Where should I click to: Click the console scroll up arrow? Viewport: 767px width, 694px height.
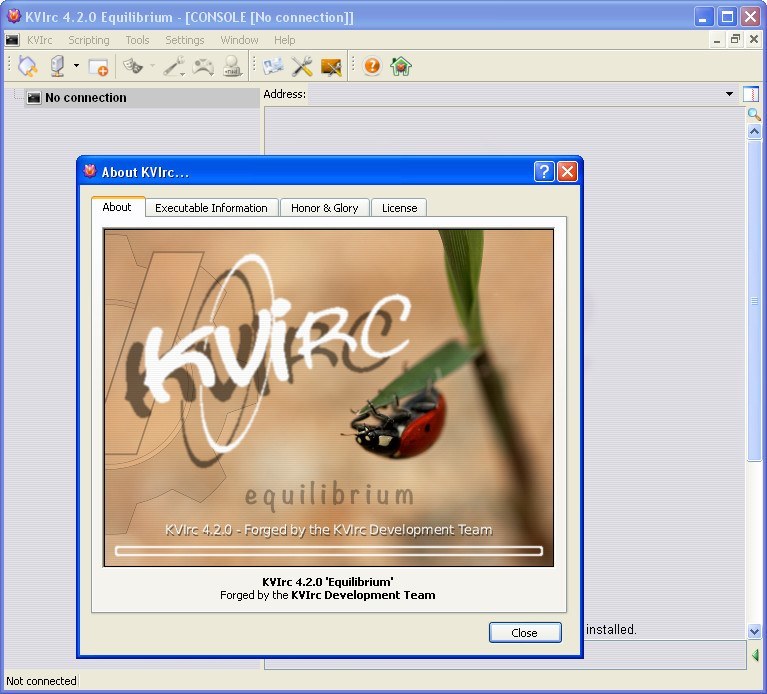(754, 132)
